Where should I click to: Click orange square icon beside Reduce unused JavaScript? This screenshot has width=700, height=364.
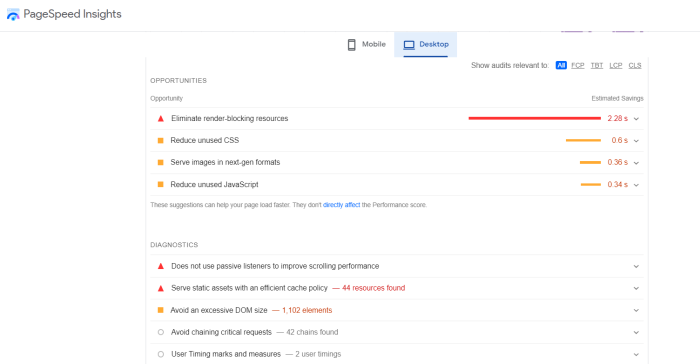tap(161, 184)
